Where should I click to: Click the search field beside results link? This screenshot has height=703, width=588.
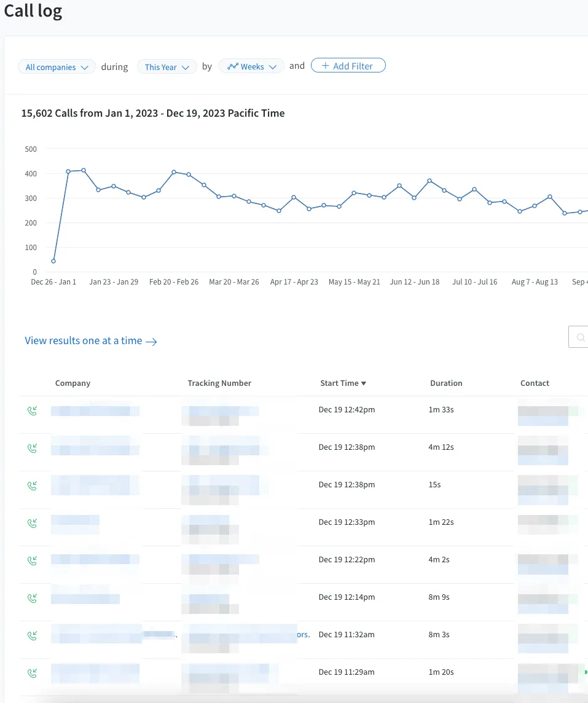point(578,337)
